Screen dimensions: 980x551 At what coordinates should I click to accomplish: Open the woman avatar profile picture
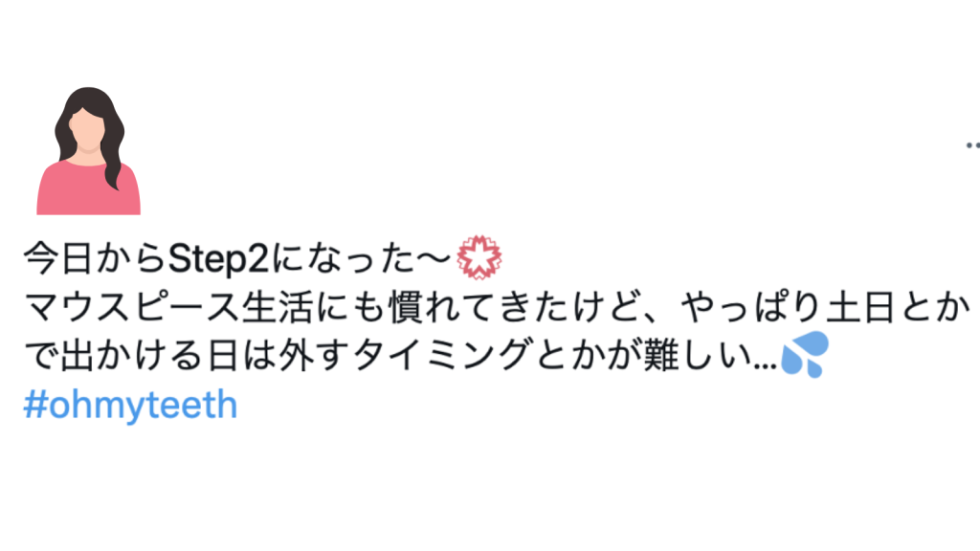point(88,150)
